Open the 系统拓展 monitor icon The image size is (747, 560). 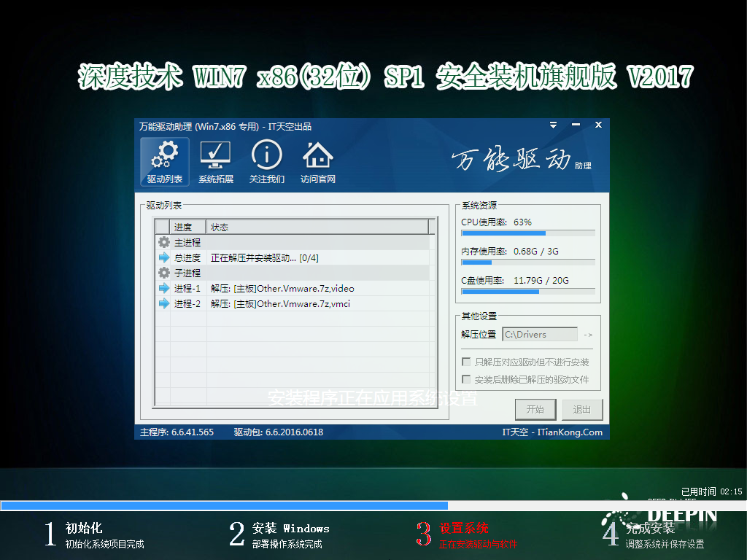point(215,161)
